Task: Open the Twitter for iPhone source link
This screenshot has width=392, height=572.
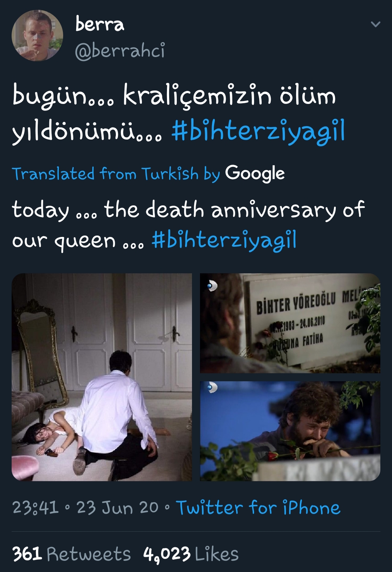Action: pyautogui.click(x=258, y=507)
